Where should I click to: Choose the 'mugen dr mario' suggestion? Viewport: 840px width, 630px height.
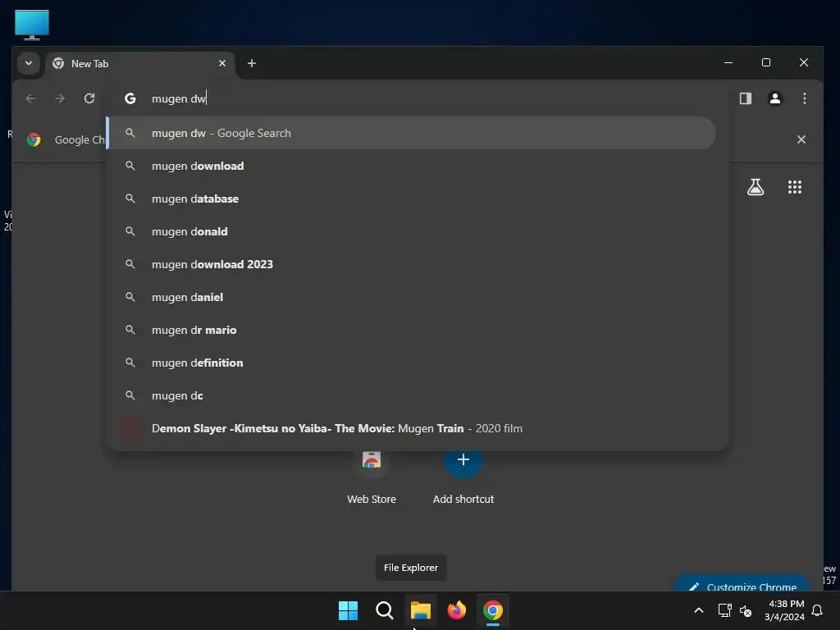tap(411, 330)
